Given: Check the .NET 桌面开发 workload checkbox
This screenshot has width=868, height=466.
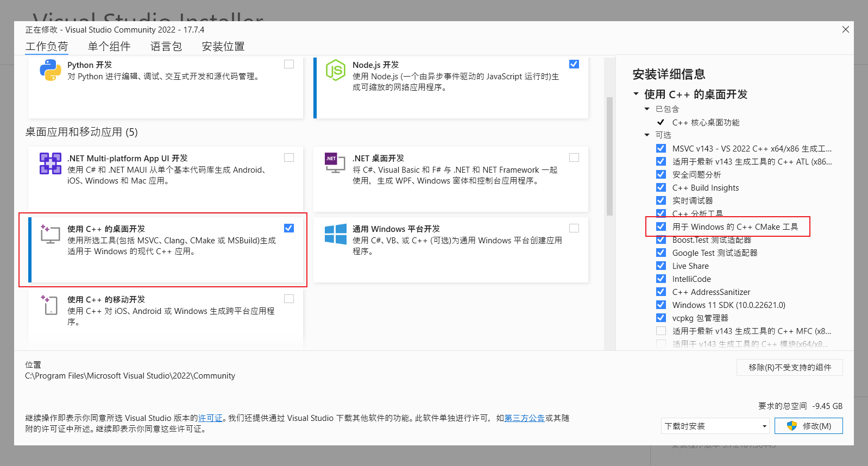Looking at the screenshot, I should click(x=574, y=158).
